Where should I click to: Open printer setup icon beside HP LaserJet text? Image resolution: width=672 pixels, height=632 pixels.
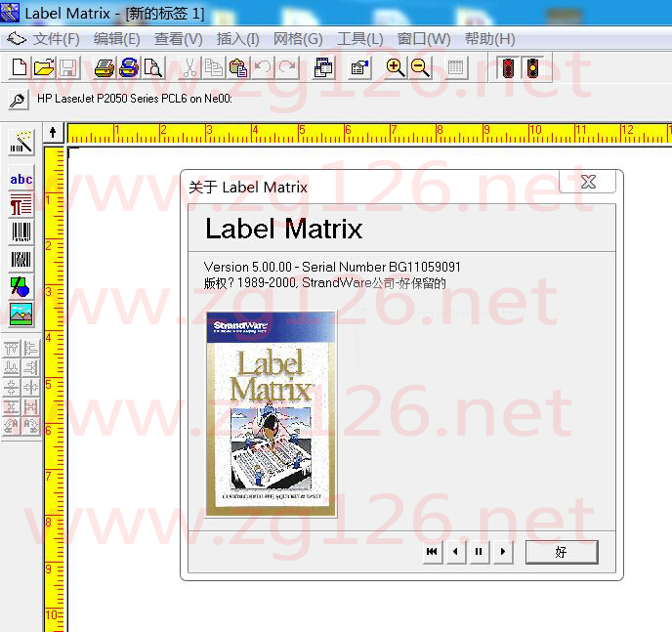[x=19, y=100]
